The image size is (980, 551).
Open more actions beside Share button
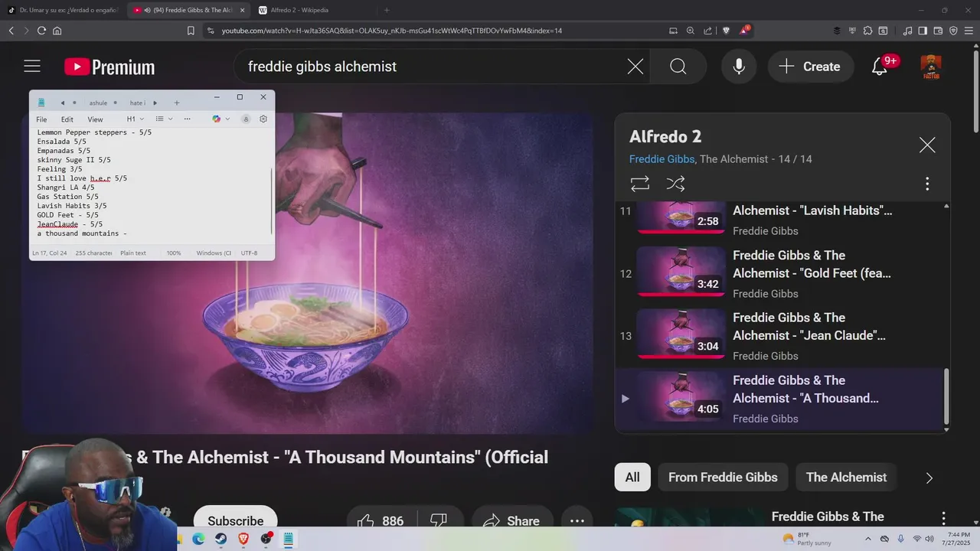577,520
